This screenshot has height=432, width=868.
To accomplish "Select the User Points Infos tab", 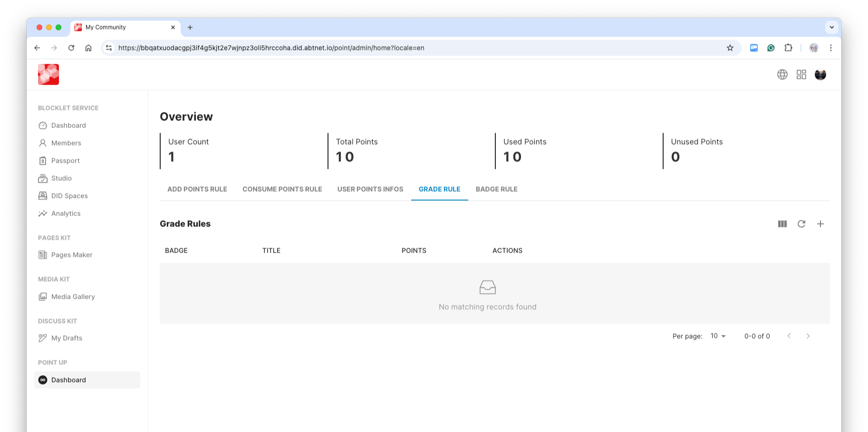I will click(370, 189).
